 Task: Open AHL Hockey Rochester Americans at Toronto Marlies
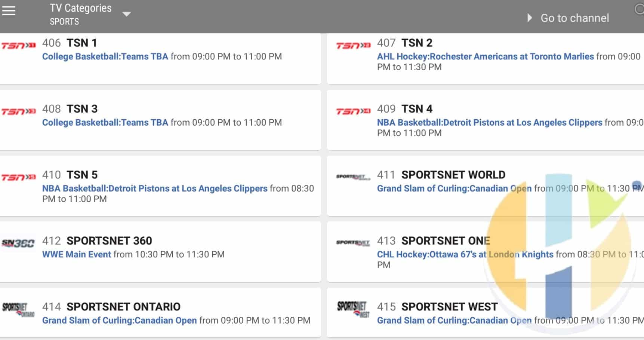point(485,56)
